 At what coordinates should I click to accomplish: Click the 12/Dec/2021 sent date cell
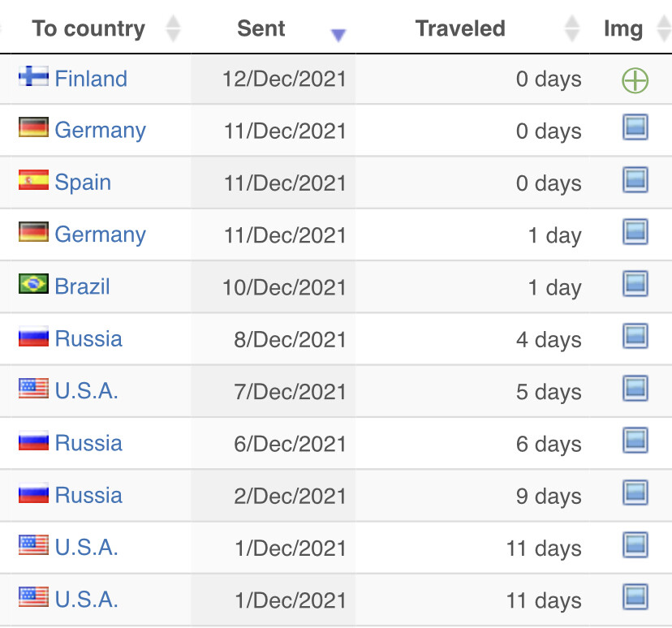click(x=274, y=79)
